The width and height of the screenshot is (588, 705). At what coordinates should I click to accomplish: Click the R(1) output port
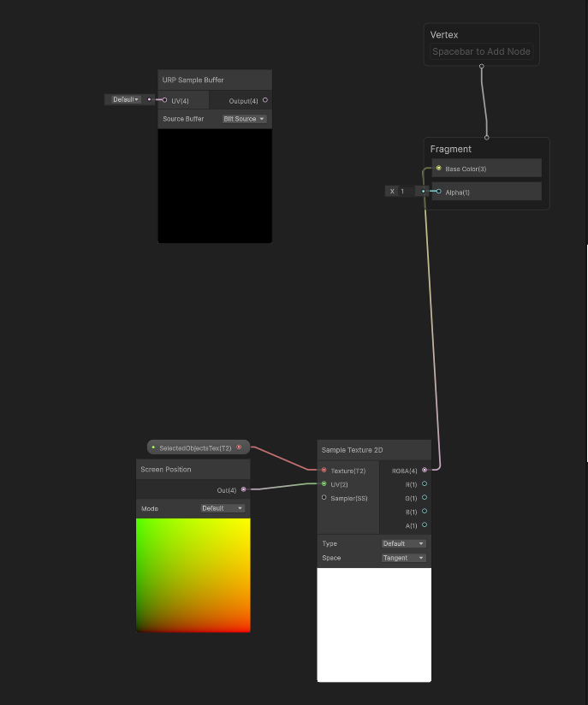425,484
